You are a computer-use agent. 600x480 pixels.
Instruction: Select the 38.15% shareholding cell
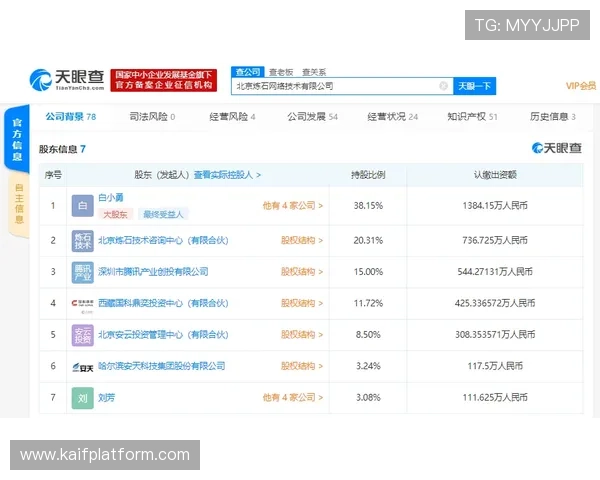coord(368,206)
